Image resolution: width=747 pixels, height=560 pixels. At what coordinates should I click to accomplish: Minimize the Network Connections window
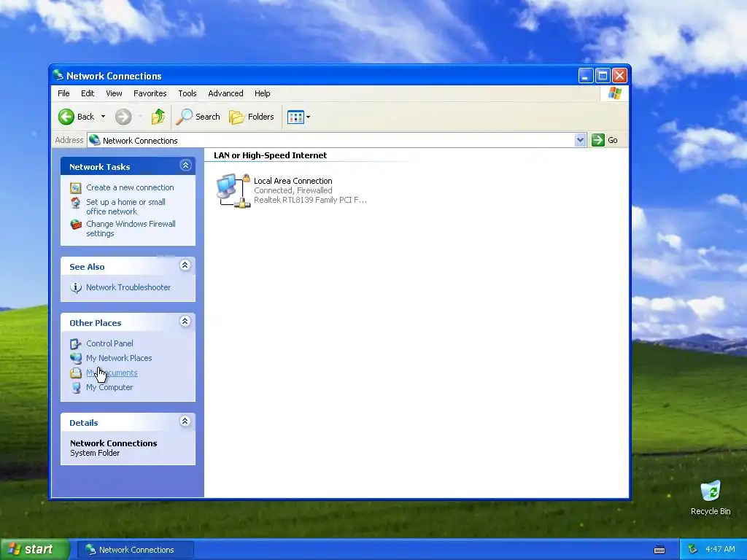coord(586,75)
